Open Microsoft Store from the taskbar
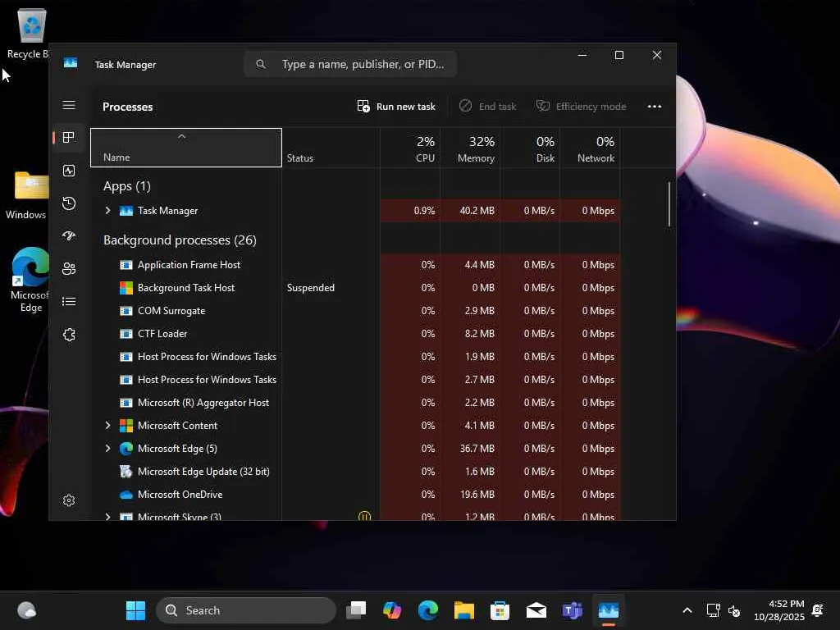The width and height of the screenshot is (840, 630). tap(500, 610)
